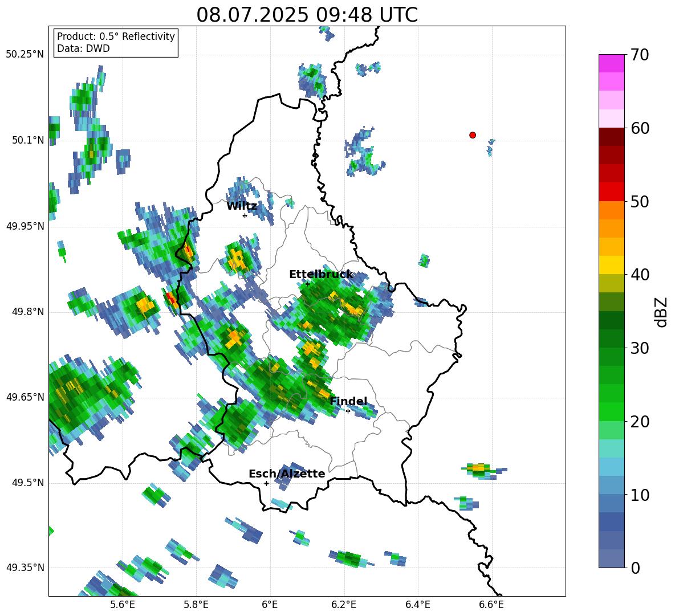Click the Ettelbruck city label
The height and width of the screenshot is (616, 675).
(321, 275)
